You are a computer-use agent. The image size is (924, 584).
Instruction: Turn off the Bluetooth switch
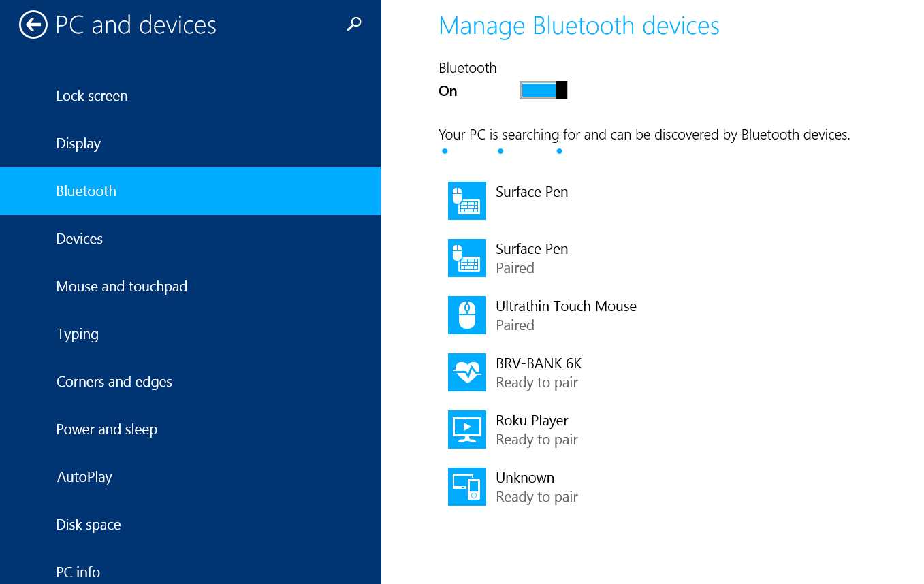(543, 91)
